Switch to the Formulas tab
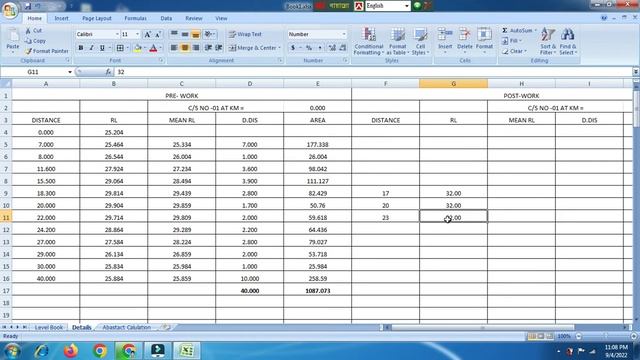Screen dimensions: 640x360 coord(136,18)
